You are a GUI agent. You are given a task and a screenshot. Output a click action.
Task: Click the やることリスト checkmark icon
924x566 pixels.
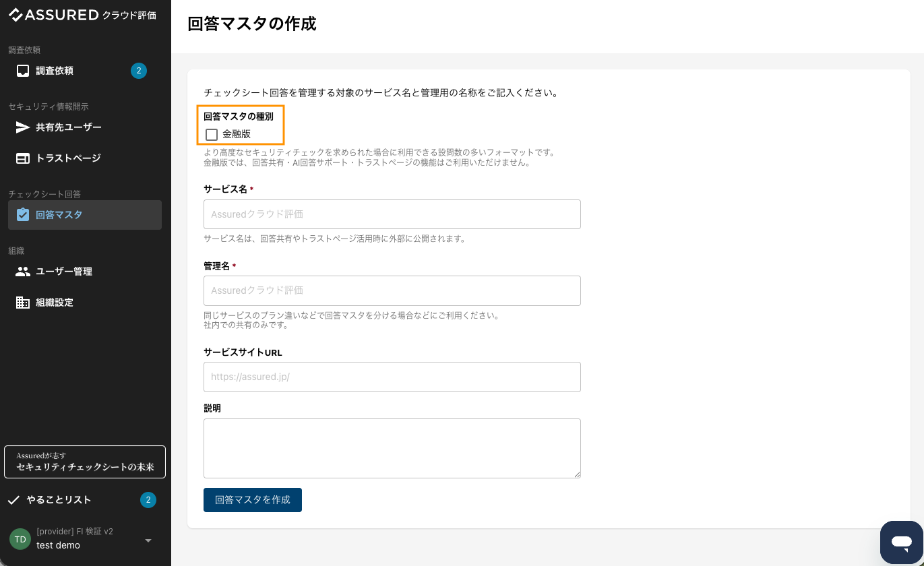coord(13,500)
